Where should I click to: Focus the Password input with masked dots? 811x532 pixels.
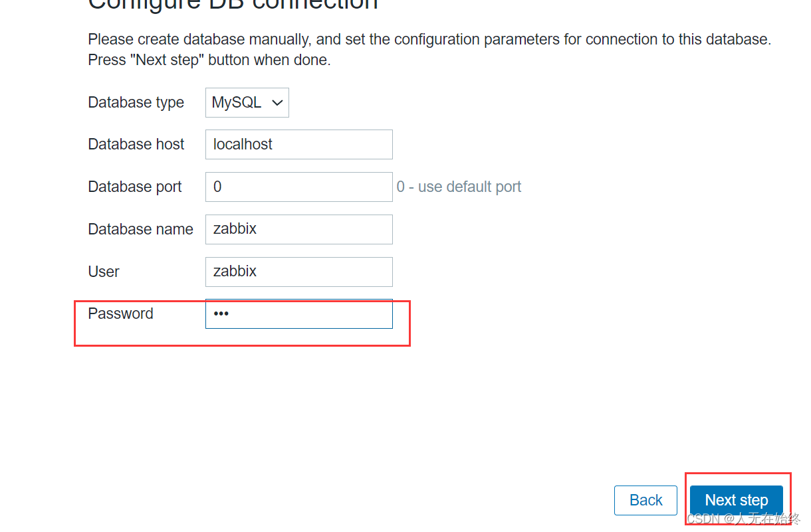tap(299, 313)
